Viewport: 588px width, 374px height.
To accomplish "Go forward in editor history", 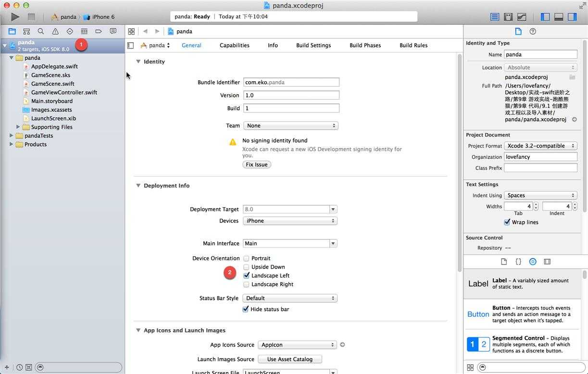I will pos(157,31).
